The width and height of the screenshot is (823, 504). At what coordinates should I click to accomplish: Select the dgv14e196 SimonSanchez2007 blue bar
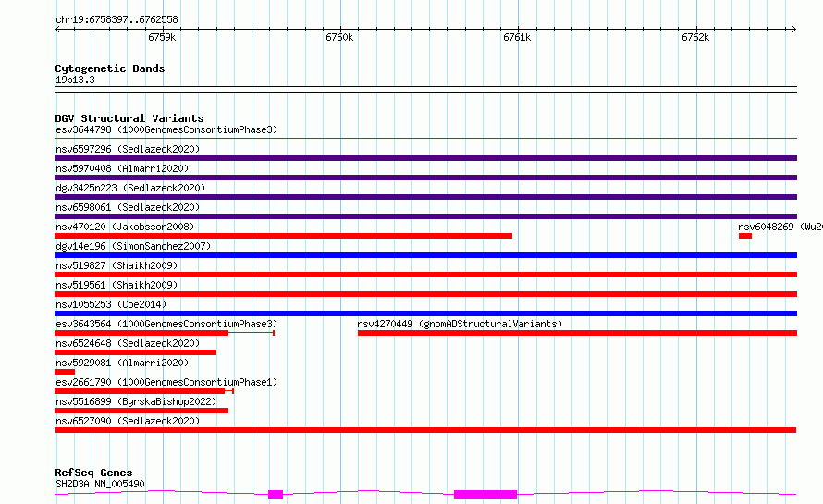point(425,255)
